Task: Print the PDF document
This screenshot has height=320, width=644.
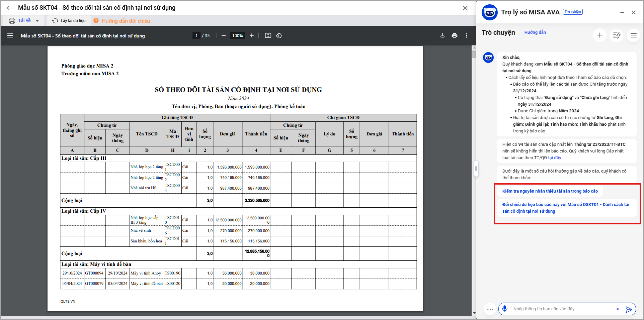Action: tap(455, 35)
